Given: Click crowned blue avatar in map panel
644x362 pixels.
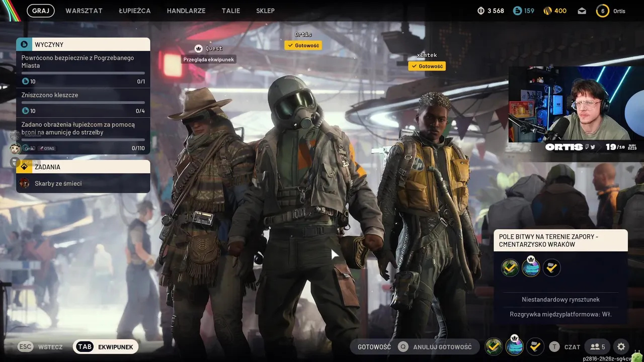Looking at the screenshot, I should (531, 267).
